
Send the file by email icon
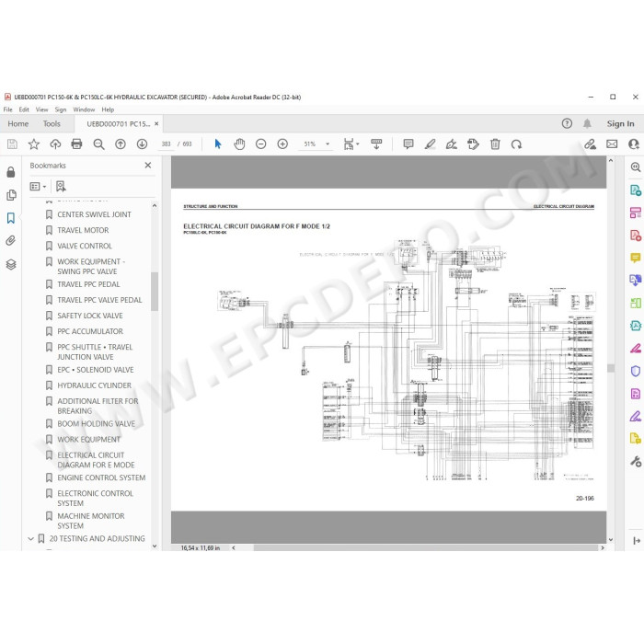point(612,144)
